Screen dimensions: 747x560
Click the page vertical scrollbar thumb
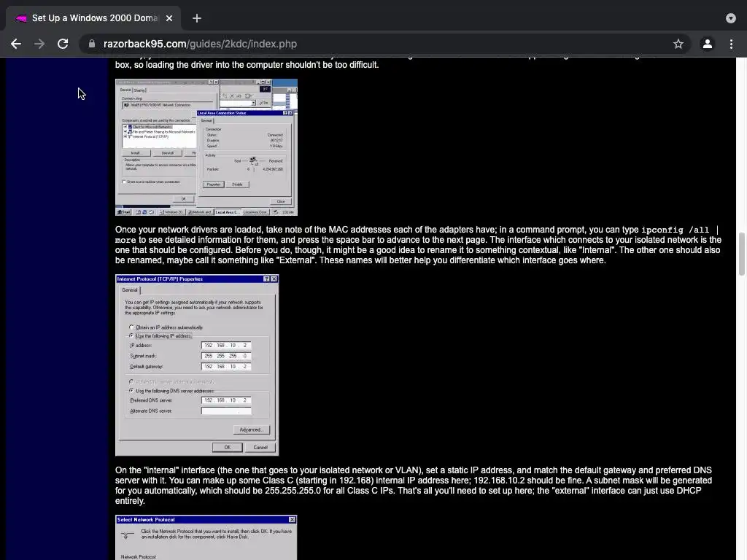coord(741,254)
